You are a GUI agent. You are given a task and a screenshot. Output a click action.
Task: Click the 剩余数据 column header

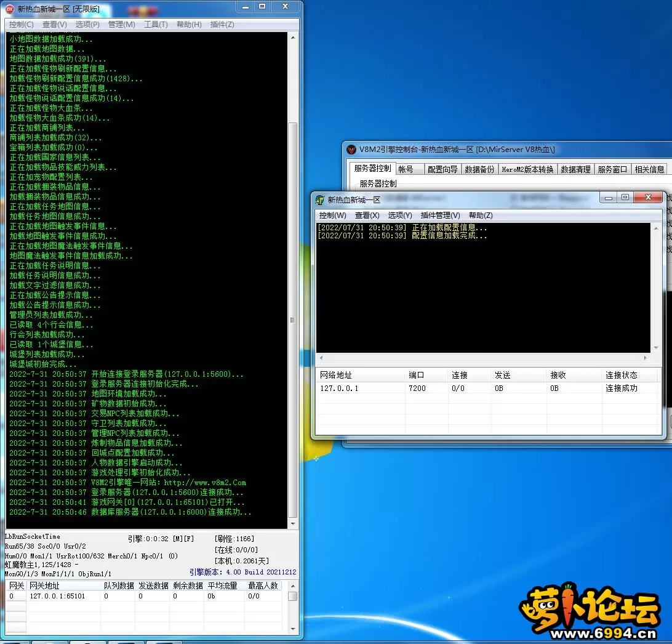point(187,586)
